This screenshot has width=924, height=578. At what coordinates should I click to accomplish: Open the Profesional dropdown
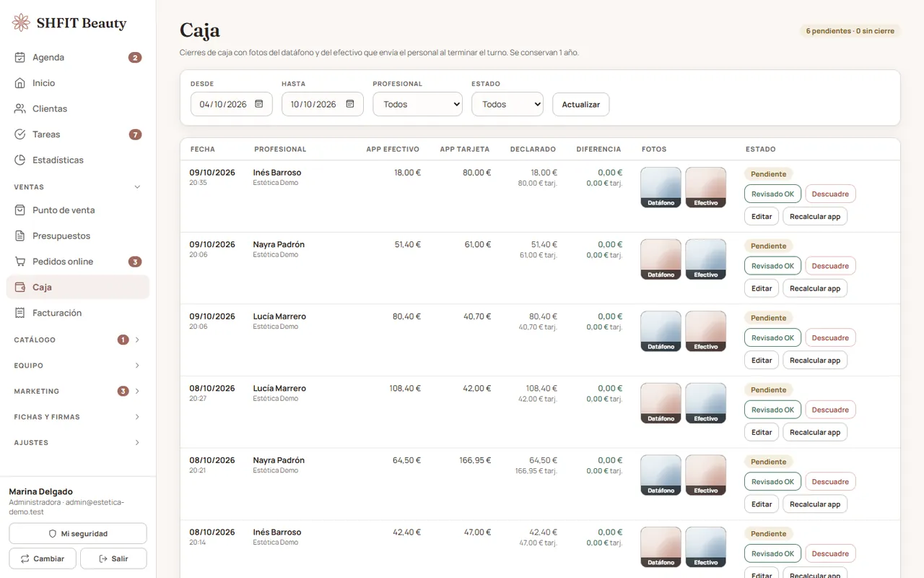tap(417, 104)
